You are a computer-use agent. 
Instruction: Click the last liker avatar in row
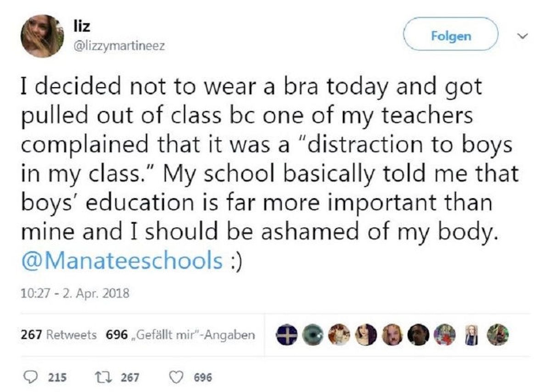[498, 335]
